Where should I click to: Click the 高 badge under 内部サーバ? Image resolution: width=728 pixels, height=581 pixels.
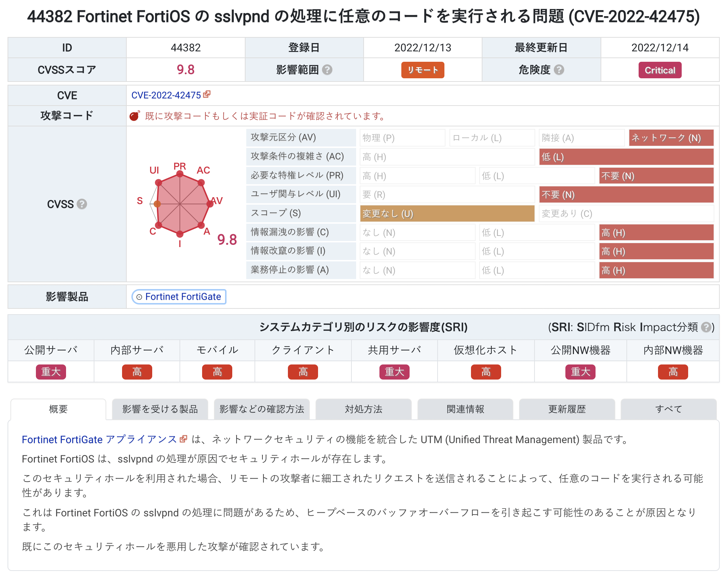[x=137, y=372]
